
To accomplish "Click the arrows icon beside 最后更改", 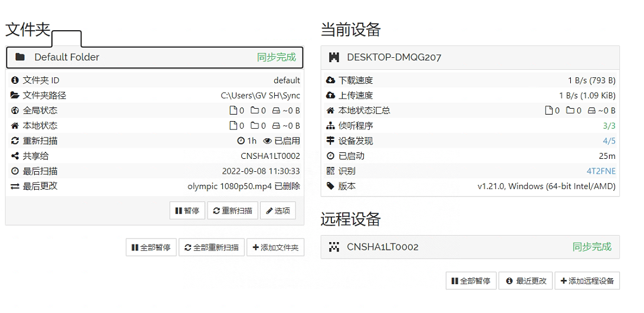I will tap(15, 186).
